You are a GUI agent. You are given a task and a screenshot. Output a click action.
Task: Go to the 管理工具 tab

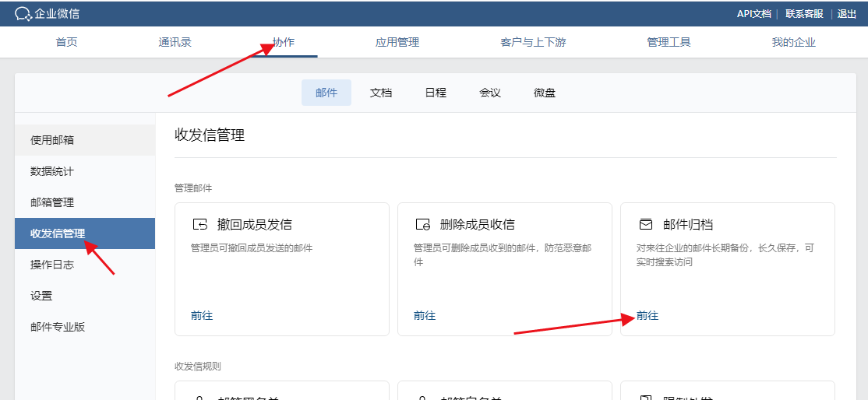[669, 42]
